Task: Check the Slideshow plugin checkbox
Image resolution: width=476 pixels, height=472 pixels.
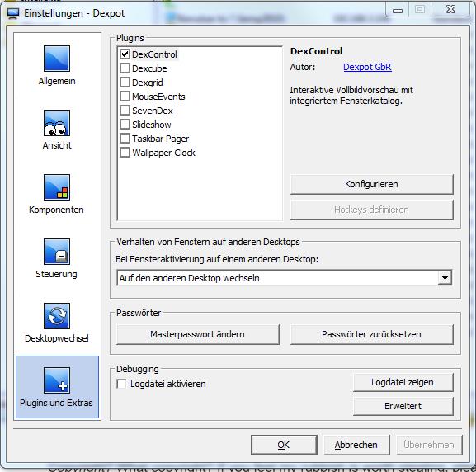Action: point(125,125)
